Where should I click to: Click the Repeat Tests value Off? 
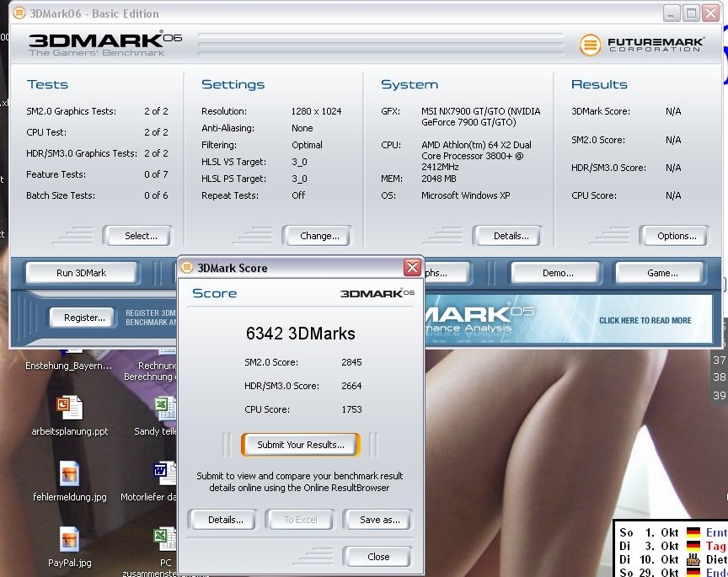[x=298, y=195]
